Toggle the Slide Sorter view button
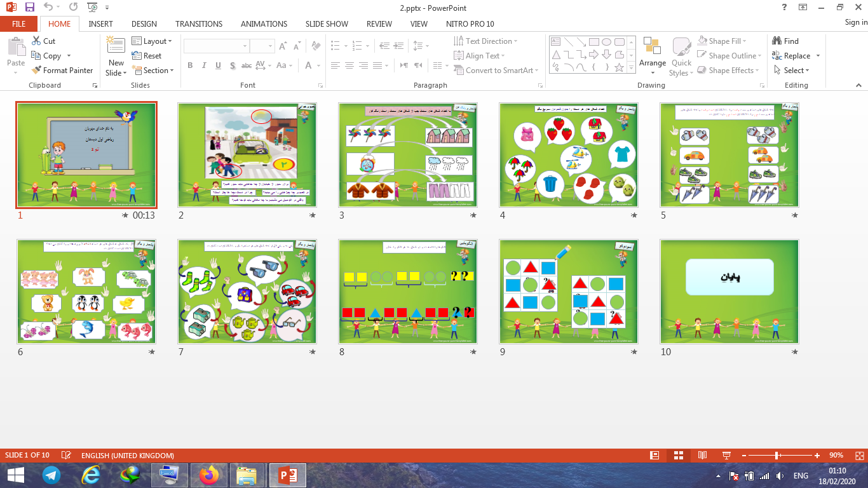The width and height of the screenshot is (868, 488). point(678,456)
